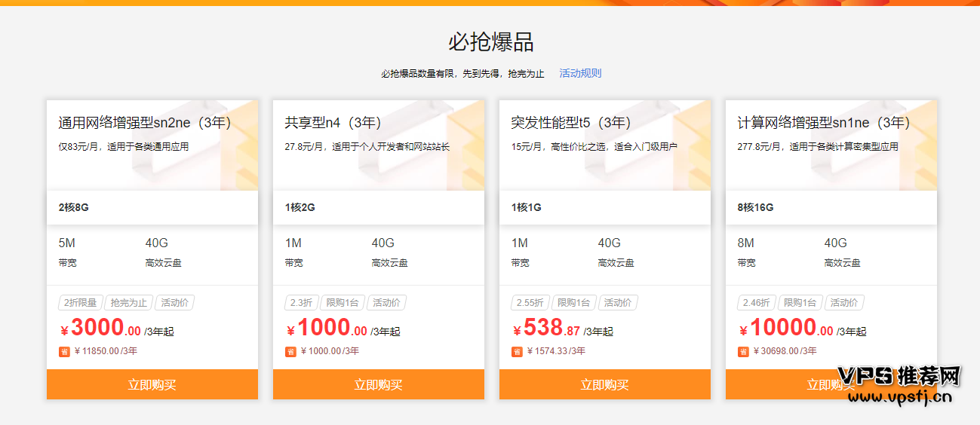This screenshot has width=980, height=425.
Task: Click the 1核1G spec label
Action: (x=527, y=207)
